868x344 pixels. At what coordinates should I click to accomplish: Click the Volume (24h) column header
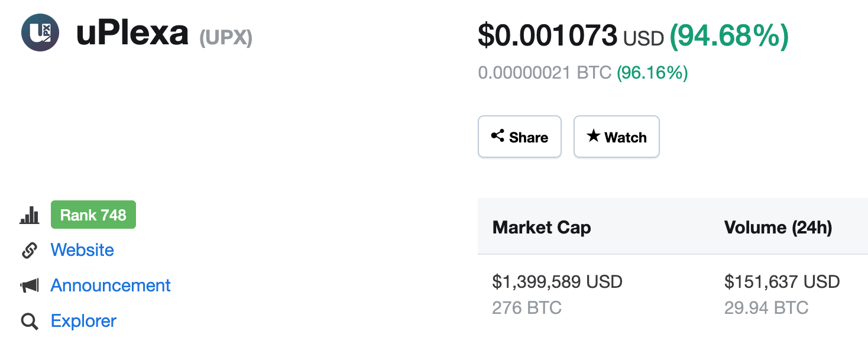click(x=778, y=228)
